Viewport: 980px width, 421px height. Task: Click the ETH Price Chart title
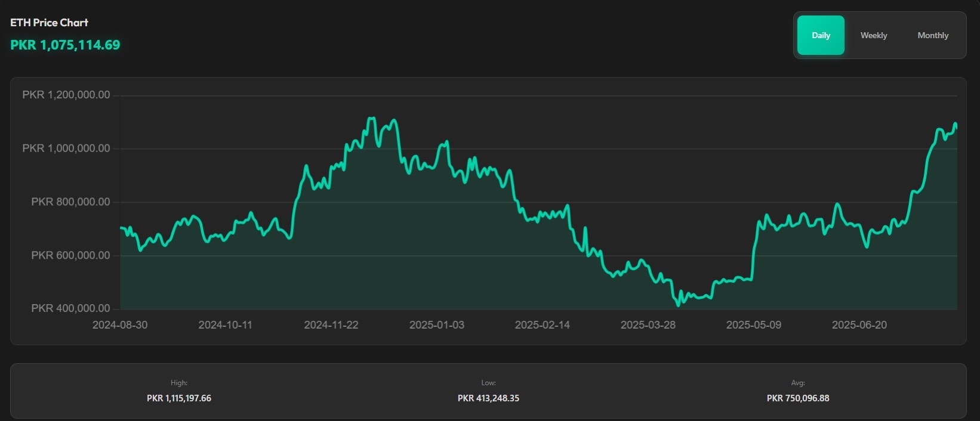point(49,23)
